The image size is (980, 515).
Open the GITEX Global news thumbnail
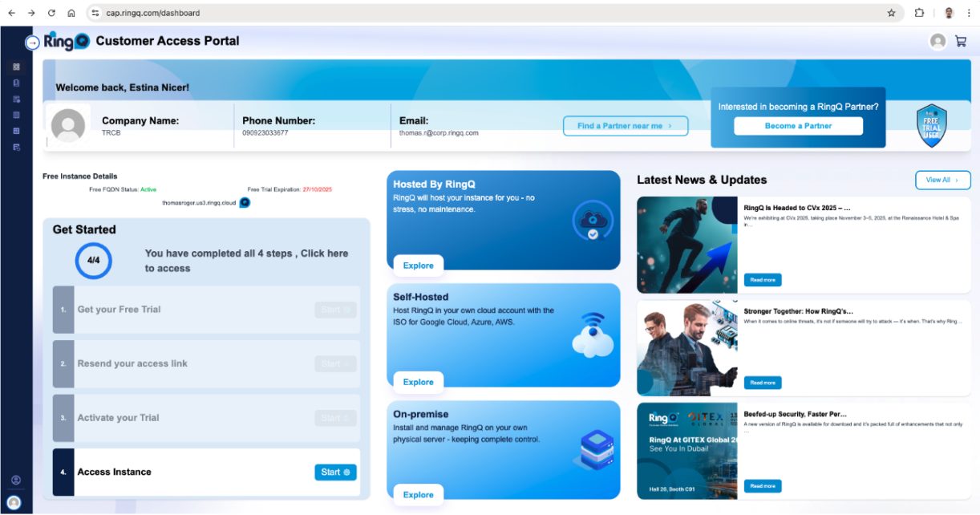point(686,451)
